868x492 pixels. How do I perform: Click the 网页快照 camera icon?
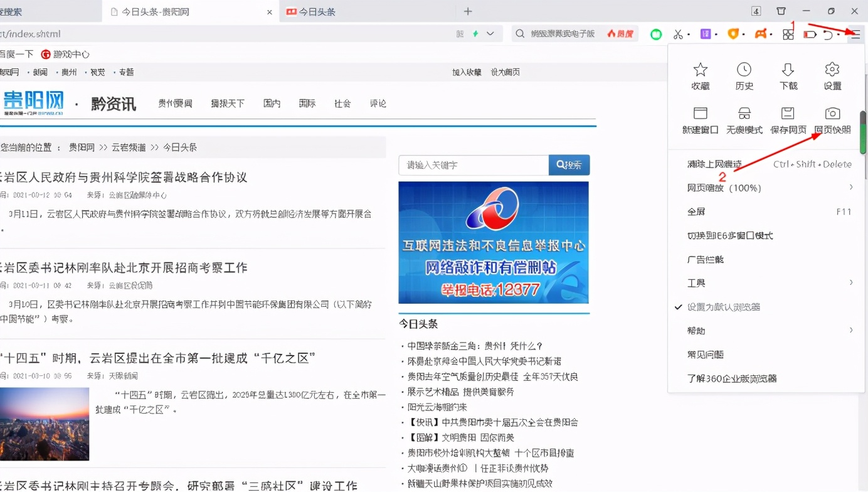click(x=832, y=114)
